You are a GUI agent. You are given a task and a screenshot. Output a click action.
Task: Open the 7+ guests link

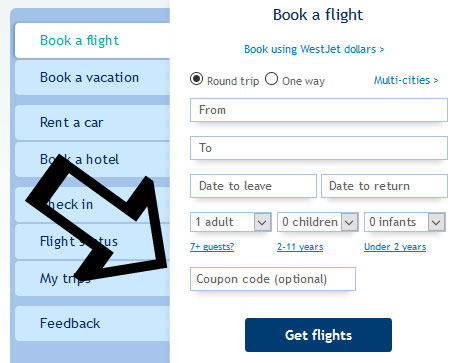(212, 247)
